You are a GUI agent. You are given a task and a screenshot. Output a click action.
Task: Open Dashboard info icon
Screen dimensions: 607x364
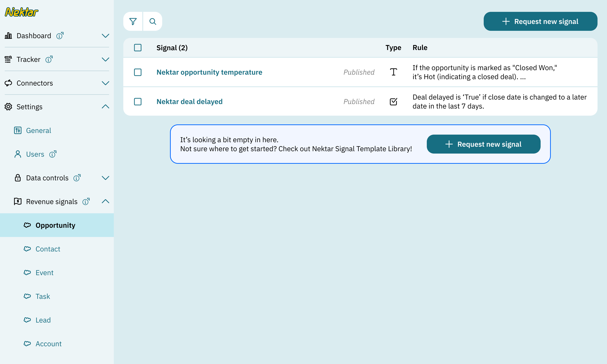pos(60,36)
